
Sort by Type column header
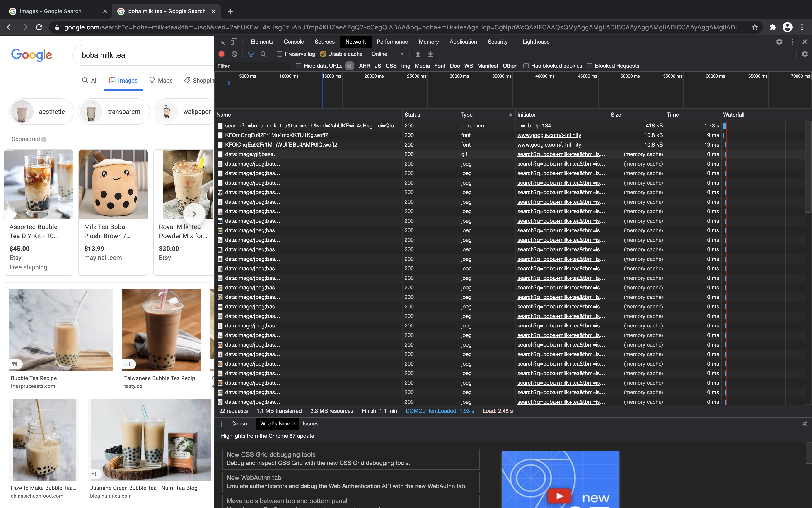[x=487, y=115]
